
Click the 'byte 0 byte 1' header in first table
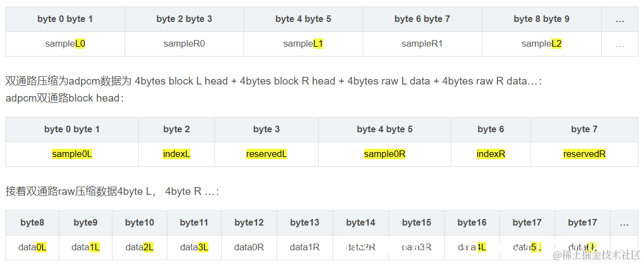[x=65, y=19]
